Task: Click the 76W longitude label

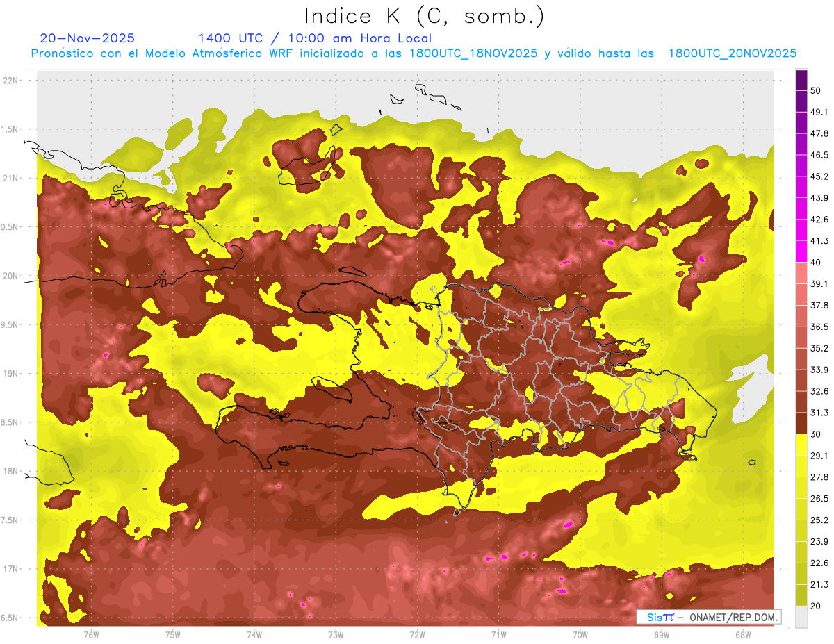Action: pyautogui.click(x=91, y=634)
